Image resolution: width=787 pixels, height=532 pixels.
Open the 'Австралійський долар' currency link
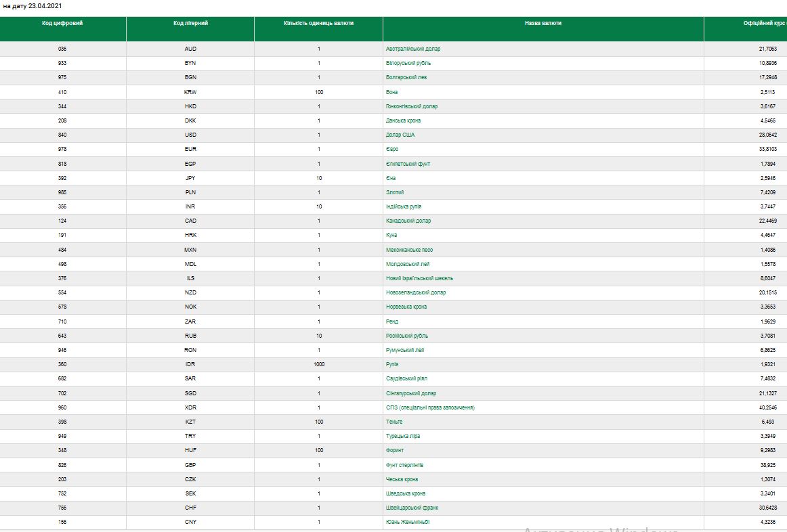click(x=412, y=49)
